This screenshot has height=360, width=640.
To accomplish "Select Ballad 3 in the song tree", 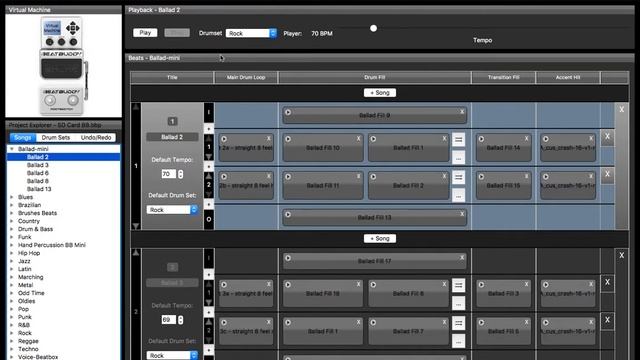I will (38, 165).
